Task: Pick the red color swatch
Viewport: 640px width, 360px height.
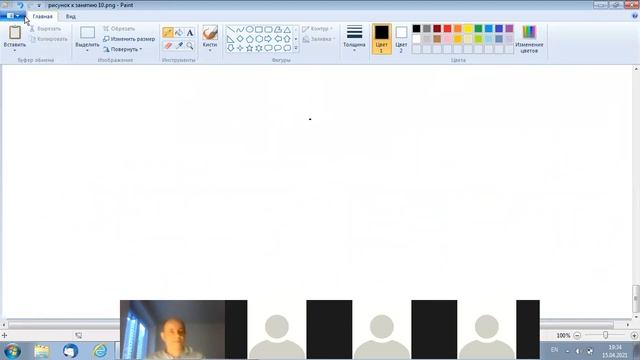Action: coord(447,29)
